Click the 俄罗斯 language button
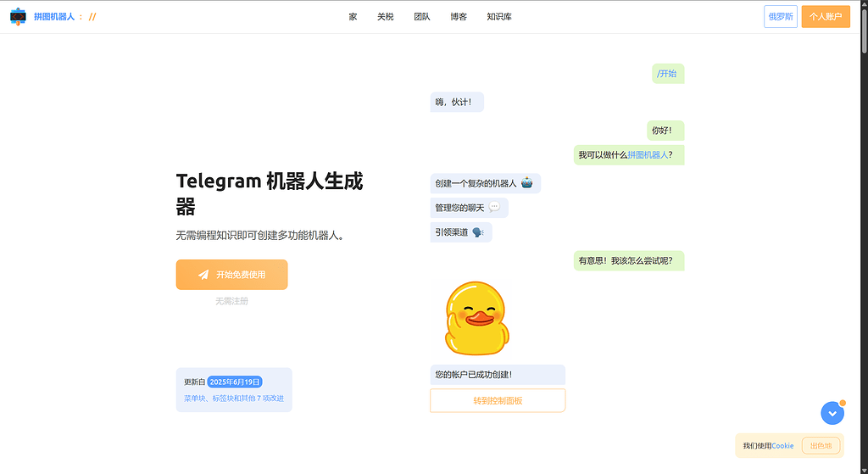868x474 pixels. (x=781, y=17)
